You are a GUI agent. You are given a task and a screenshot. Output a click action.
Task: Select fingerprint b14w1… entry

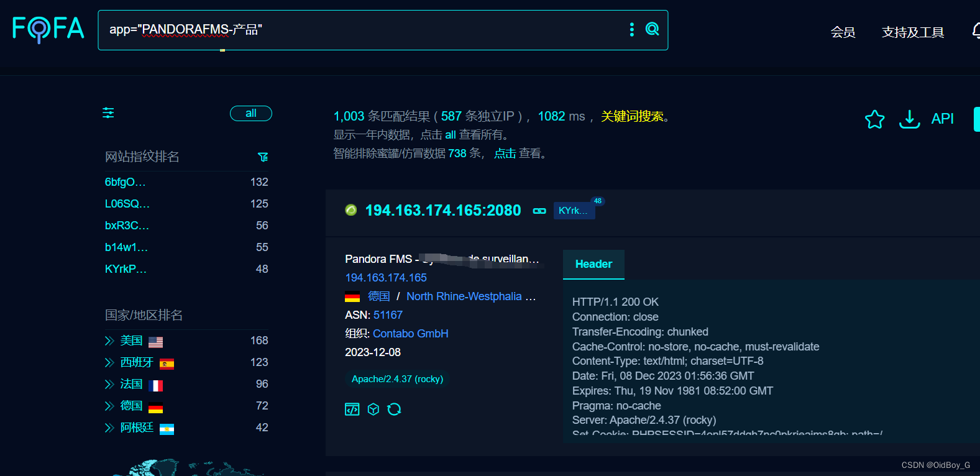[126, 247]
